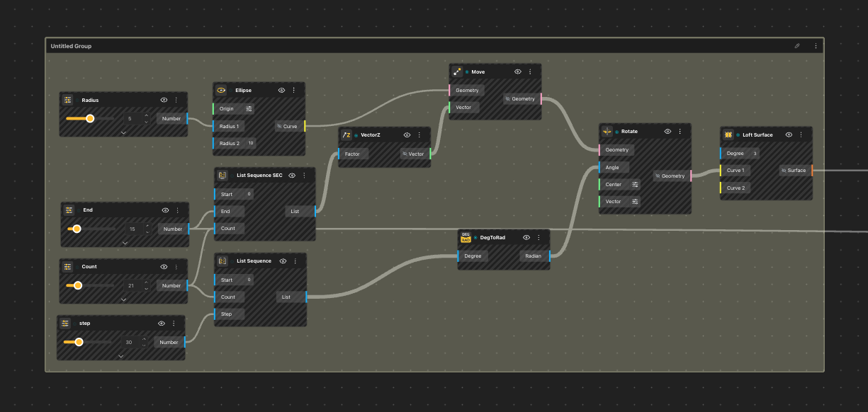Expand the step slider node chevron
868x412 pixels.
tap(121, 356)
